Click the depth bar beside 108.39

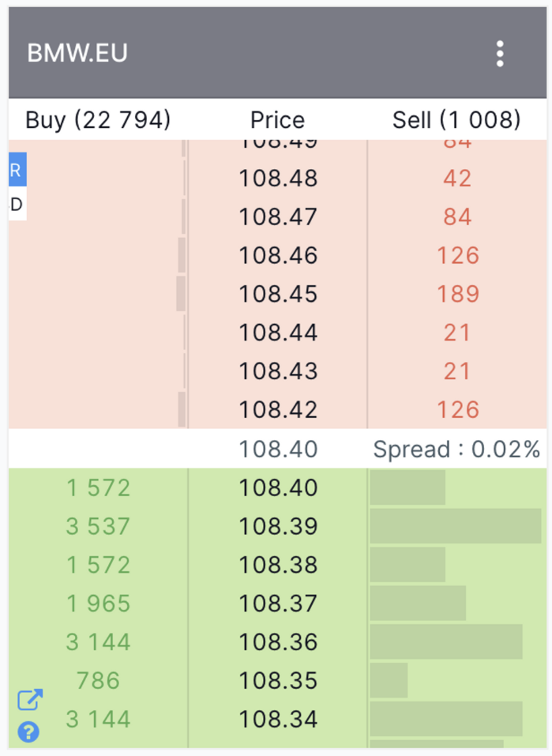click(455, 526)
